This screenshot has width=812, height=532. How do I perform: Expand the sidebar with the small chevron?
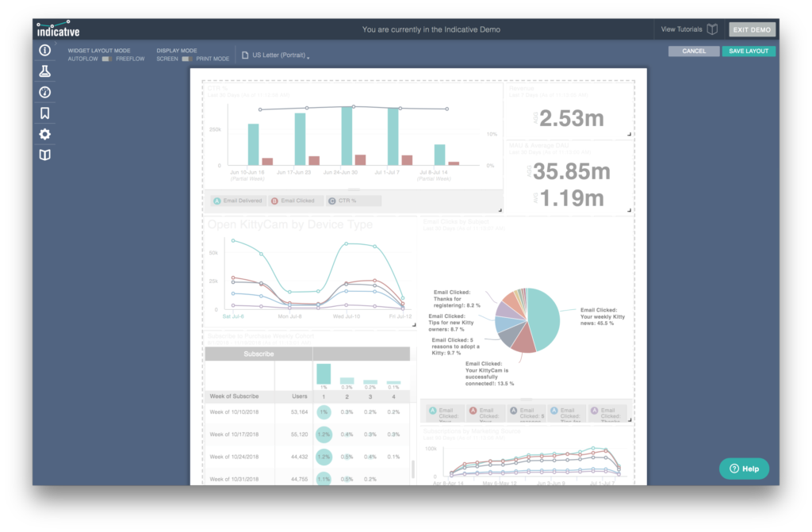point(56,44)
